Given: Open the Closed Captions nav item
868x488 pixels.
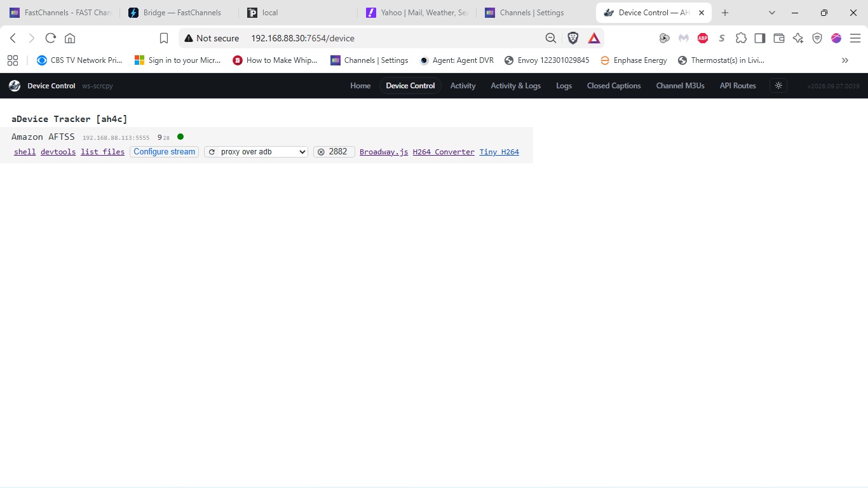Looking at the screenshot, I should click(x=614, y=86).
